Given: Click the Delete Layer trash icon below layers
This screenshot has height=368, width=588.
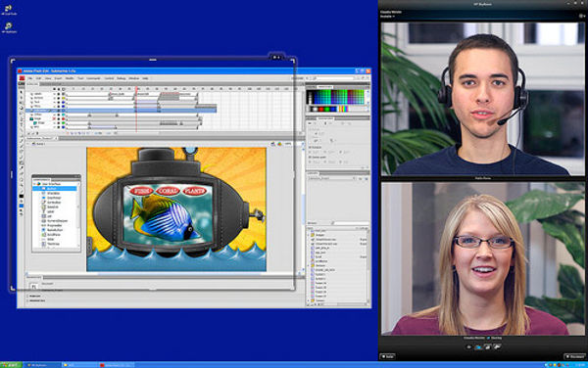Looking at the screenshot, I should click(x=37, y=133).
